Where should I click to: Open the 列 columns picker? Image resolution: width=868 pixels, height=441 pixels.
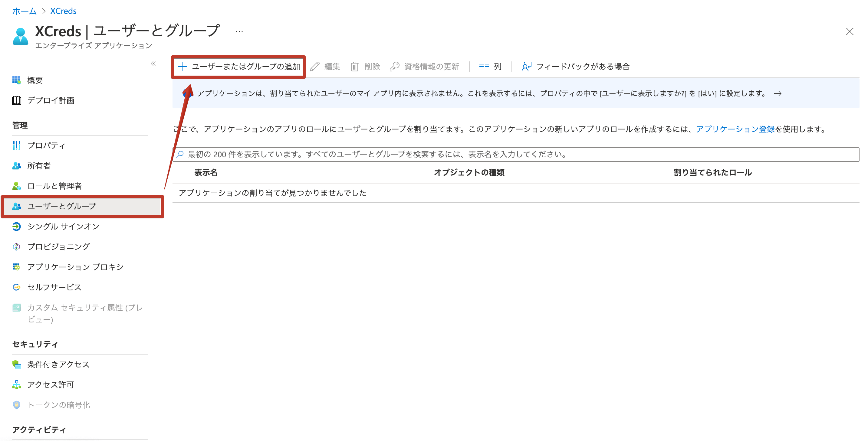(490, 67)
